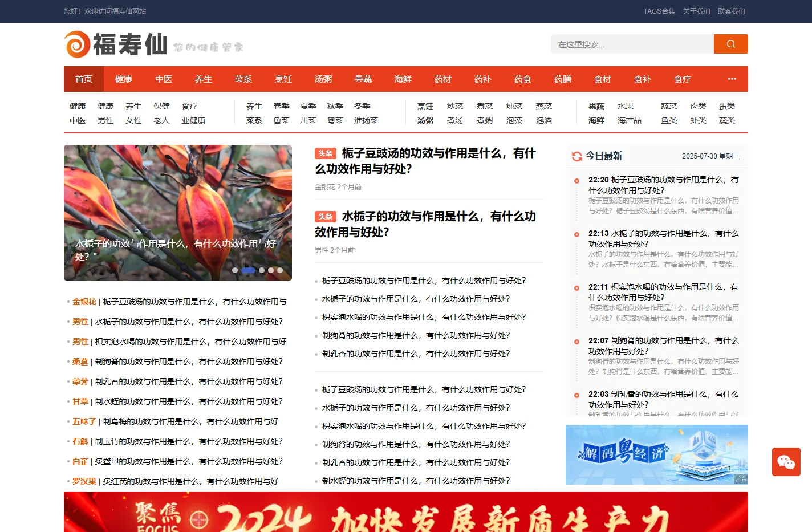Open 22:20 栀子豆豉汤 item in 今日最新

click(663, 185)
